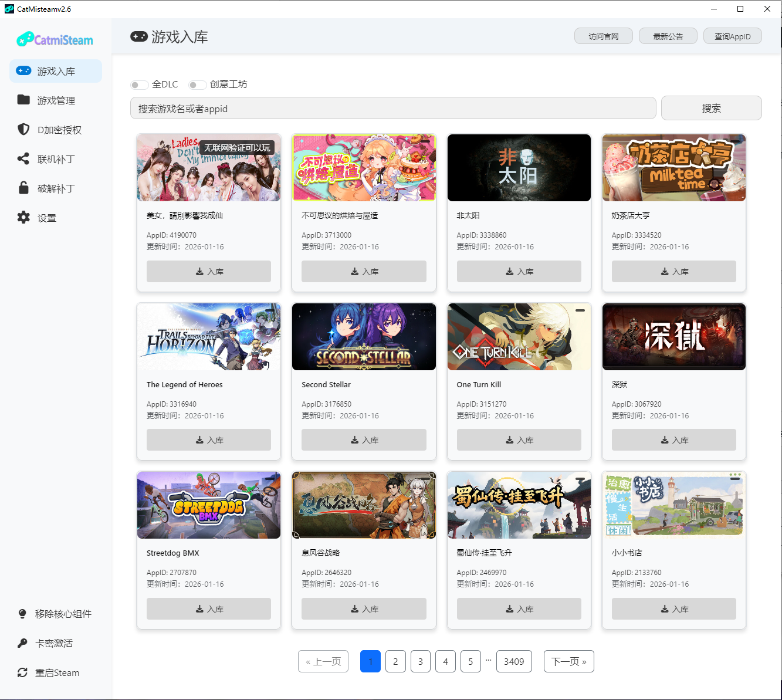Open the Second Stellar cover image
Image resolution: width=782 pixels, height=700 pixels.
[364, 337]
